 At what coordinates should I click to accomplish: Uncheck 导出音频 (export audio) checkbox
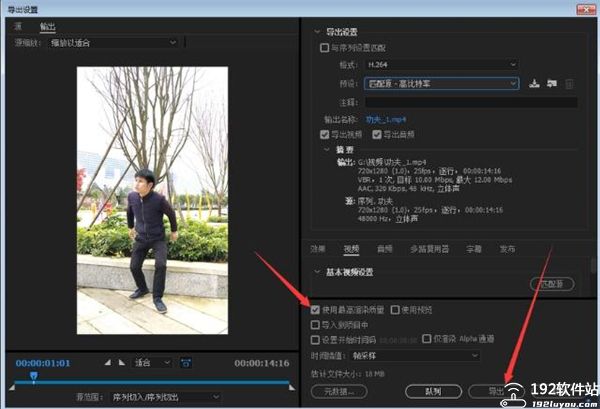tap(377, 134)
